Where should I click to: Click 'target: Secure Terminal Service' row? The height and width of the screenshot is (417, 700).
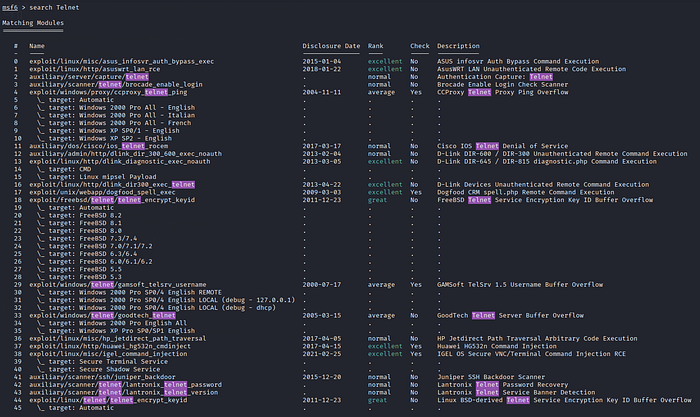[102, 362]
